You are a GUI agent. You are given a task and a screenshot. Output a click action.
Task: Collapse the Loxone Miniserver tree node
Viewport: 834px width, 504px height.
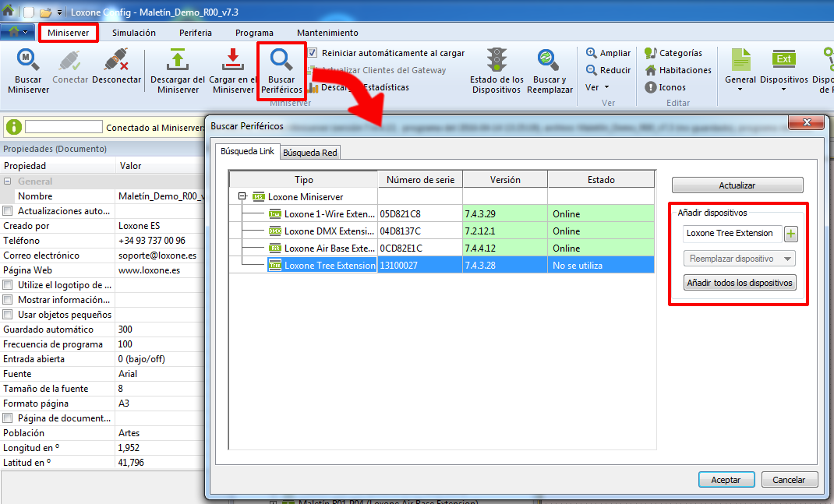click(242, 197)
